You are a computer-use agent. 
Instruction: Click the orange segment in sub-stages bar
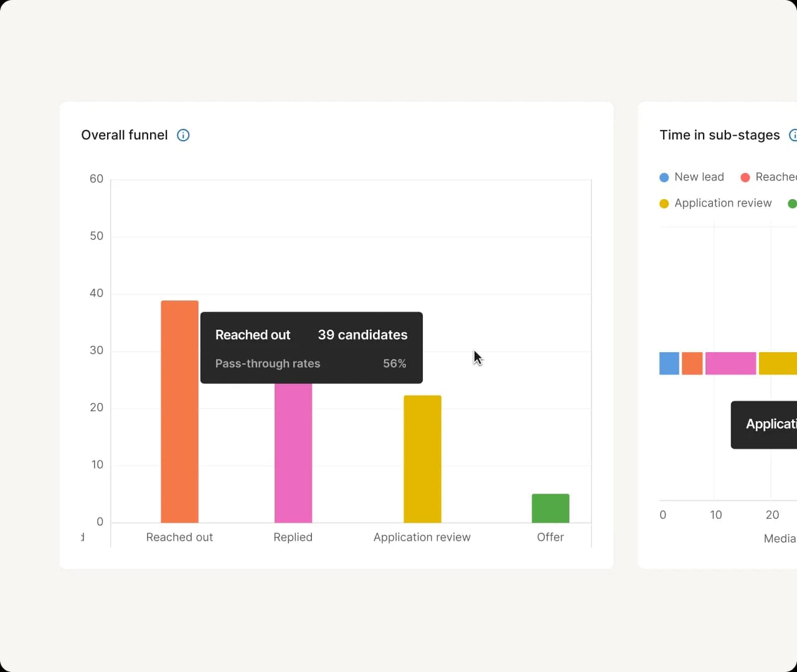click(692, 363)
